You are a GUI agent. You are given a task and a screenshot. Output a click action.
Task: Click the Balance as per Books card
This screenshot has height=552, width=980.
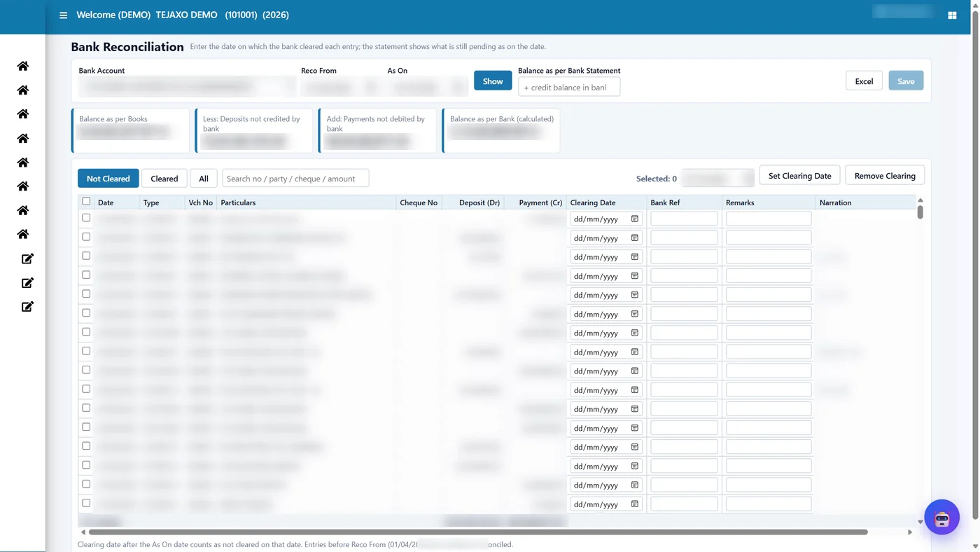pos(130,130)
